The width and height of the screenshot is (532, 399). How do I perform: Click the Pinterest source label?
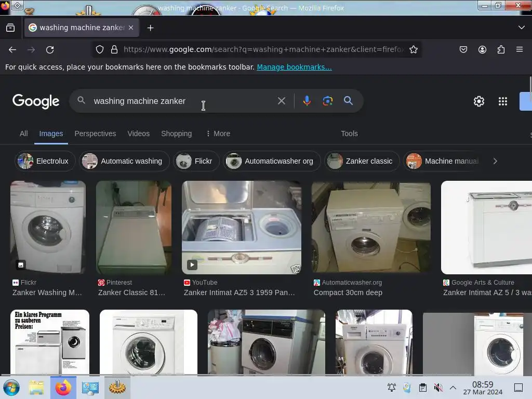pos(115,282)
